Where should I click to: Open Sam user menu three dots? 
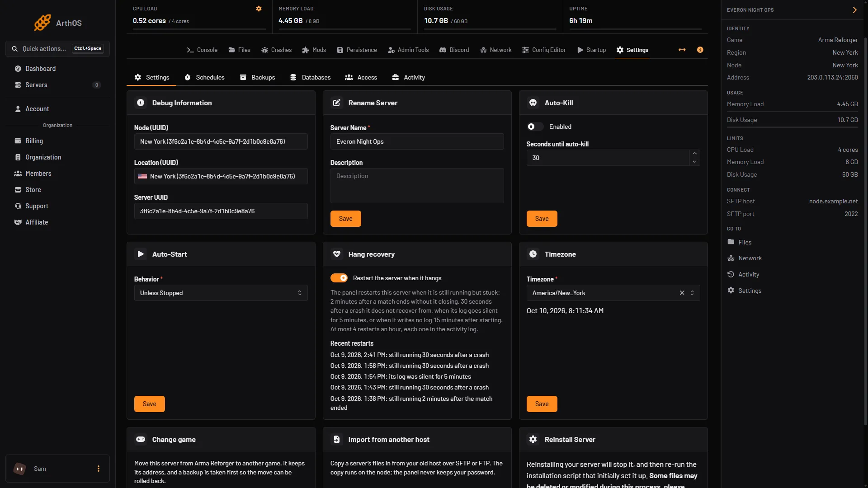pos(99,469)
